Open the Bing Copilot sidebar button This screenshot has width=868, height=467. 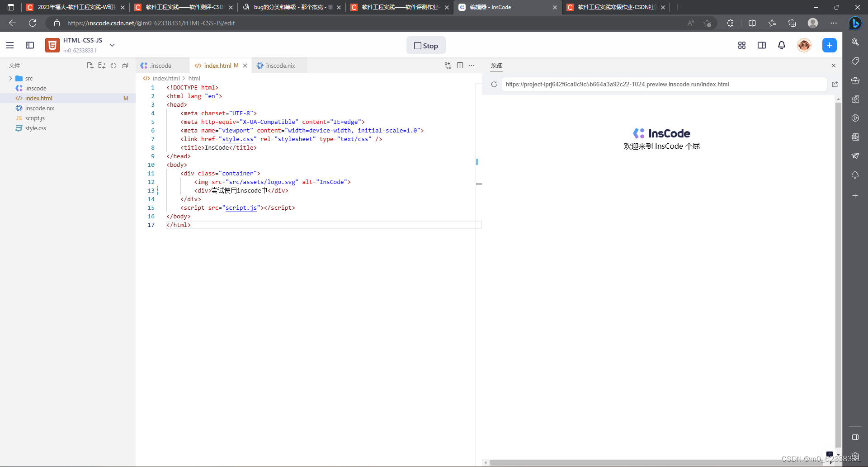855,23
